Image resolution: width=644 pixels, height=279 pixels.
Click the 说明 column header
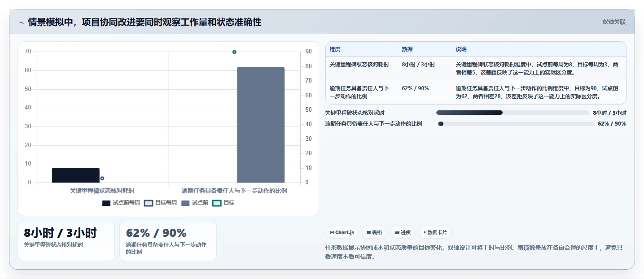point(461,49)
